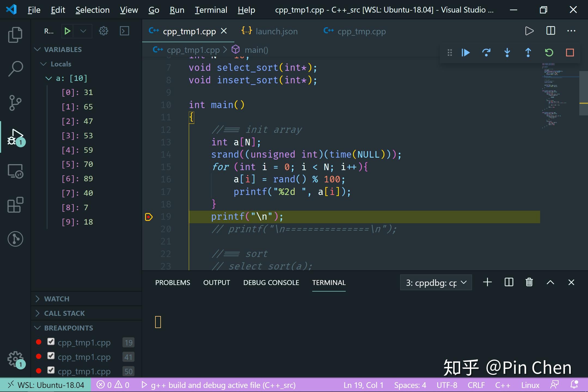Image resolution: width=588 pixels, height=392 pixels.
Task: Open Remote Explorer view icon
Action: [x=15, y=171]
